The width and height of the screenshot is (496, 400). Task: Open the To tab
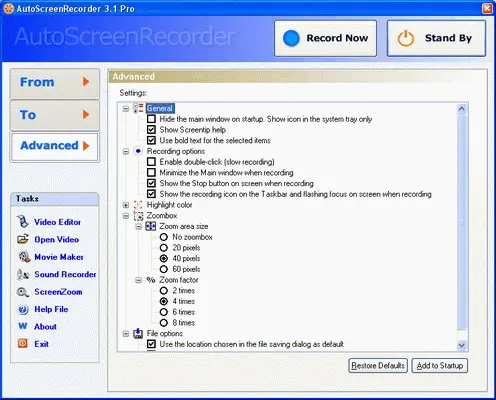pyautogui.click(x=55, y=115)
